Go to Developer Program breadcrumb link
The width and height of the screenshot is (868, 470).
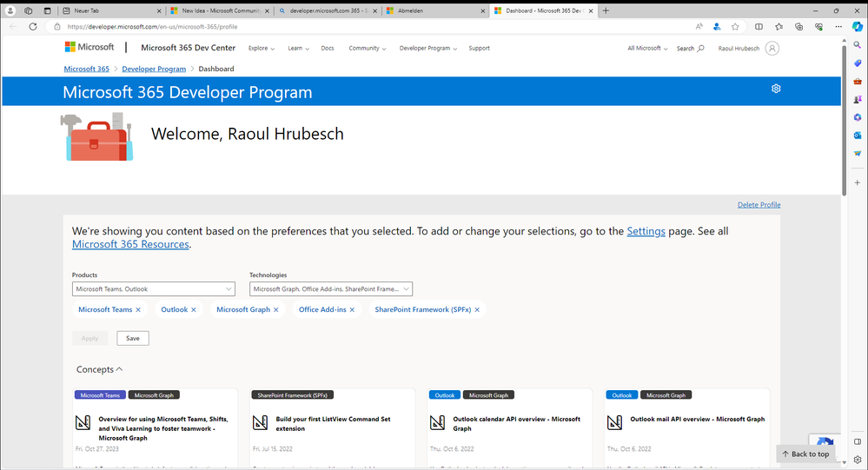click(x=154, y=69)
